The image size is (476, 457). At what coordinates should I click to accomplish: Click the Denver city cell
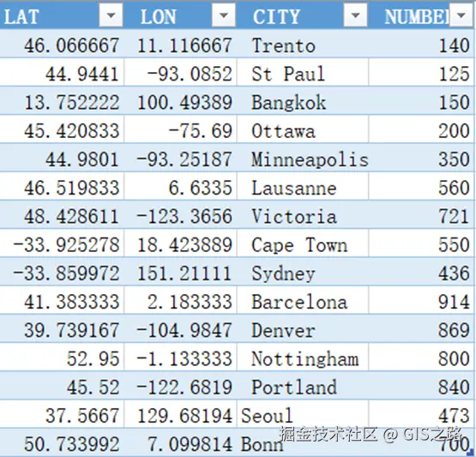pyautogui.click(x=303, y=328)
